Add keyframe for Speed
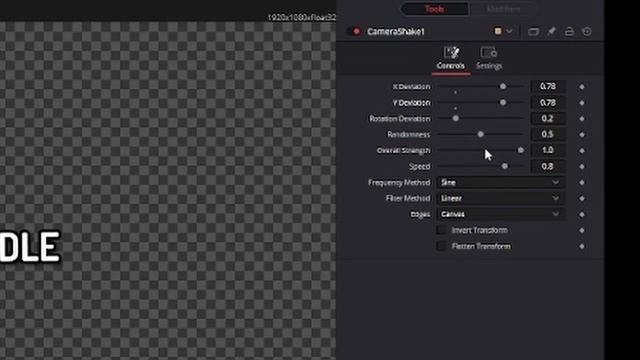 click(582, 166)
